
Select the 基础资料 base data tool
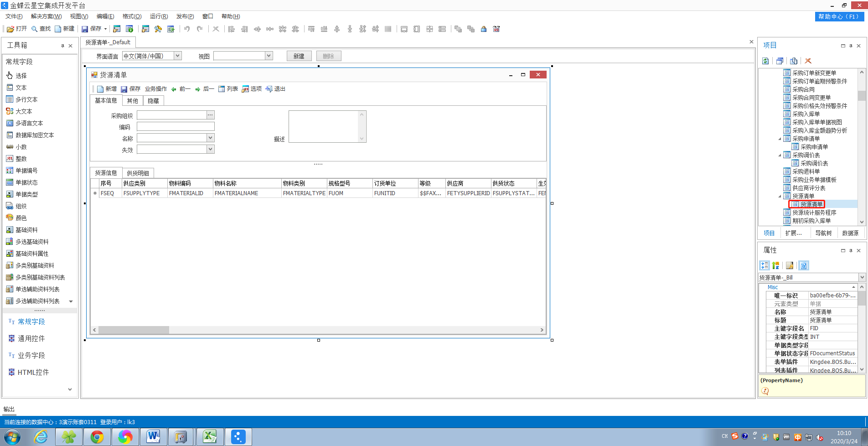[22, 230]
